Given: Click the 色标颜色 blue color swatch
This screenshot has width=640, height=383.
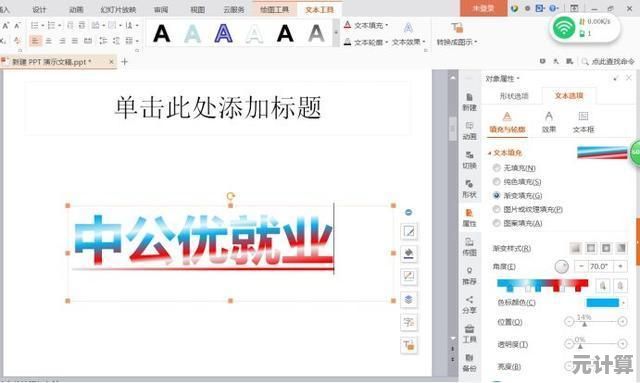Looking at the screenshot, I should tap(603, 303).
